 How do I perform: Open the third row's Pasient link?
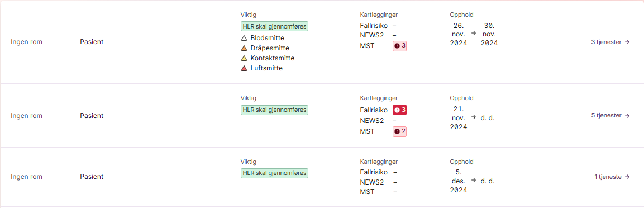click(x=92, y=177)
